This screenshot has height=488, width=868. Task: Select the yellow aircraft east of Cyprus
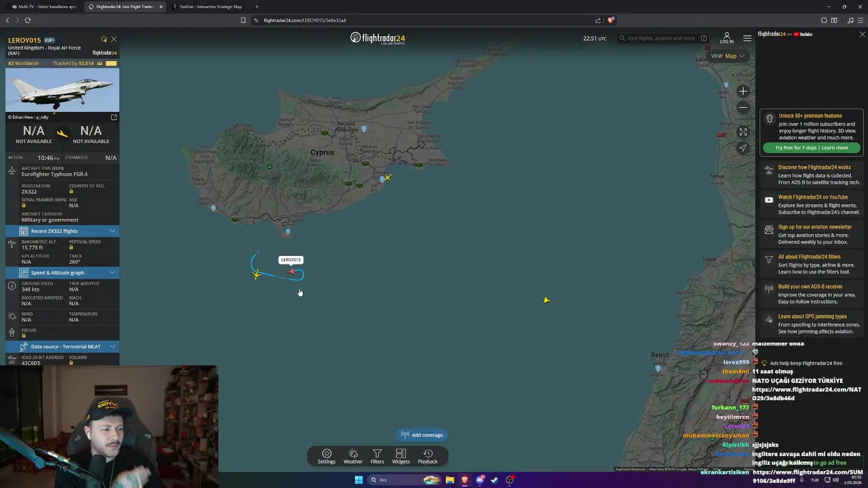coord(547,300)
